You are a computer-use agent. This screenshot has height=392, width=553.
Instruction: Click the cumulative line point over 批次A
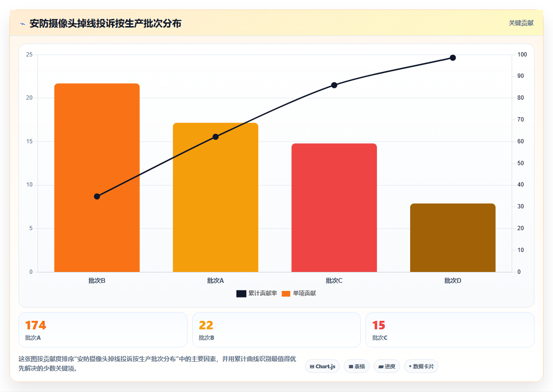coord(216,137)
